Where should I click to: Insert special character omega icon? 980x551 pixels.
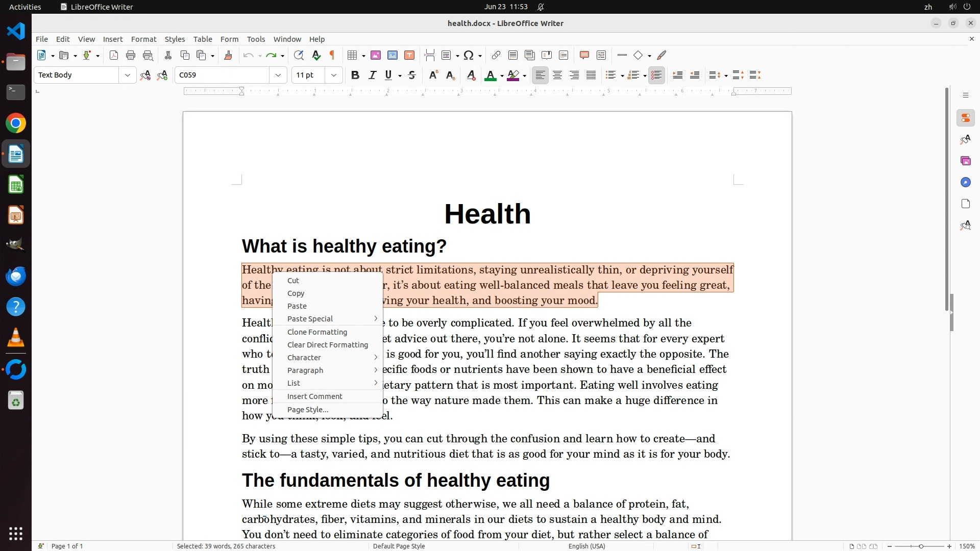tap(469, 56)
